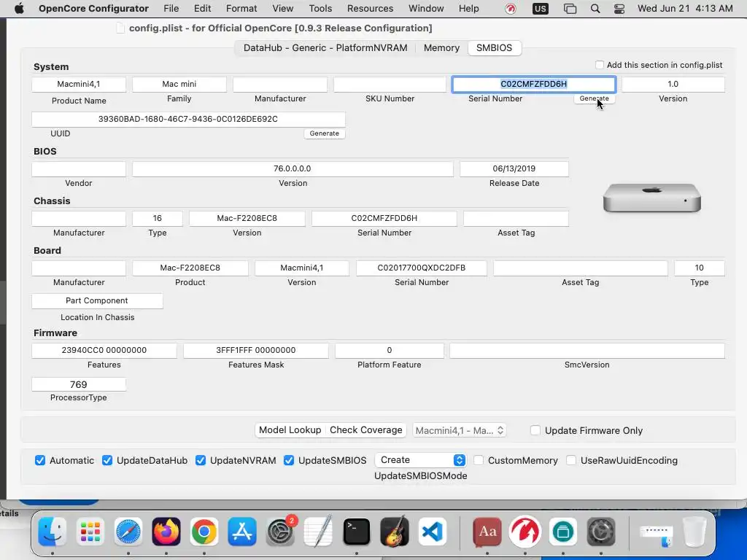The width and height of the screenshot is (747, 560).
Task: Click the Location In Chassis field
Action: click(97, 301)
